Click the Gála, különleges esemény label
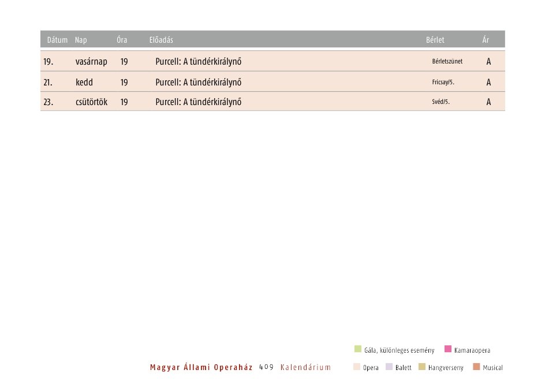The height and width of the screenshot is (392, 545). pos(400,350)
